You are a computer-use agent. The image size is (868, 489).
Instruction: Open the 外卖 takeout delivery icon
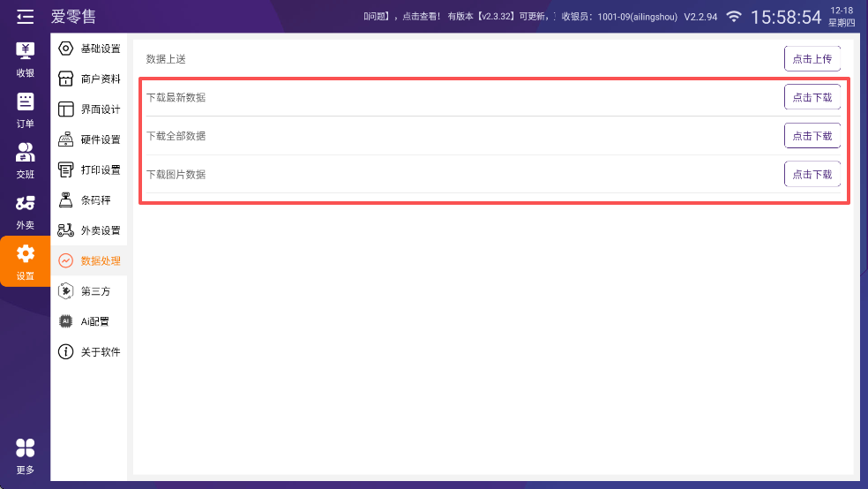(x=25, y=203)
